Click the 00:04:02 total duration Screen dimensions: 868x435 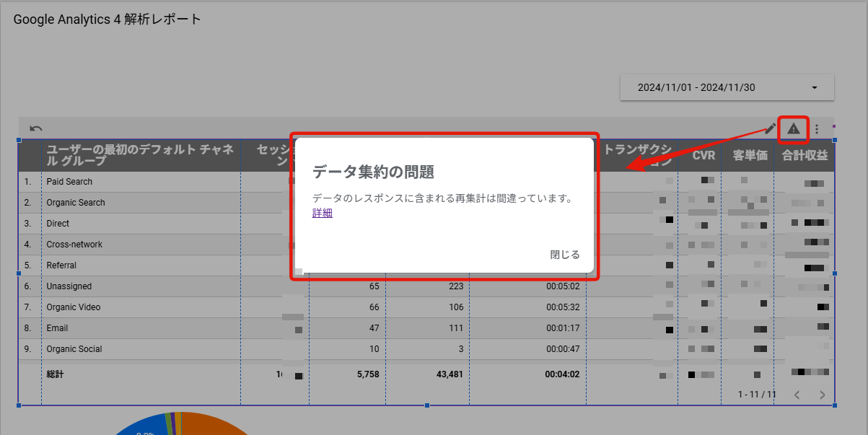click(562, 374)
